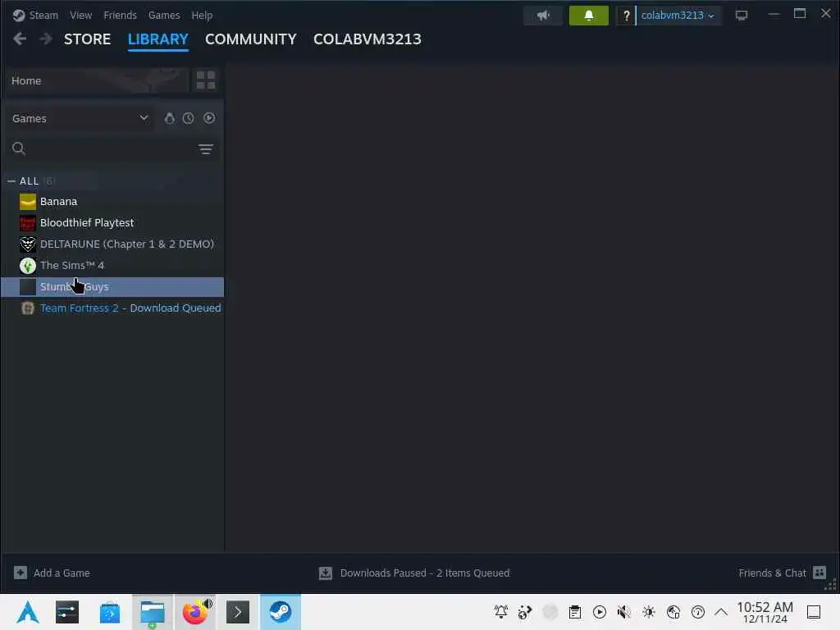Click the muted volume tray icon

(x=623, y=612)
